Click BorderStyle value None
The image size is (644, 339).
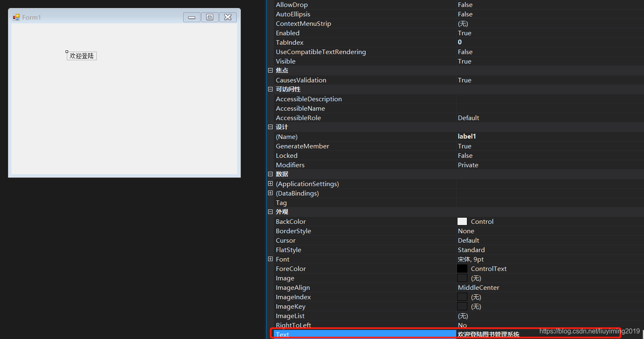click(466, 231)
